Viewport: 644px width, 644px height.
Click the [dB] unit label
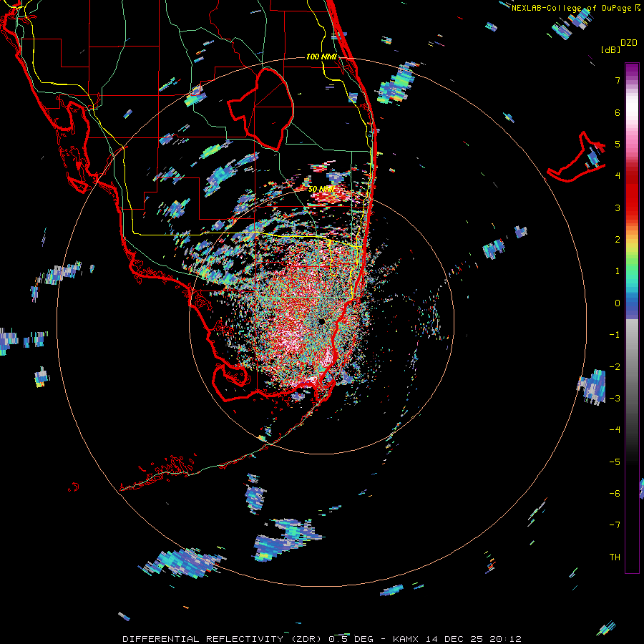[x=610, y=49]
